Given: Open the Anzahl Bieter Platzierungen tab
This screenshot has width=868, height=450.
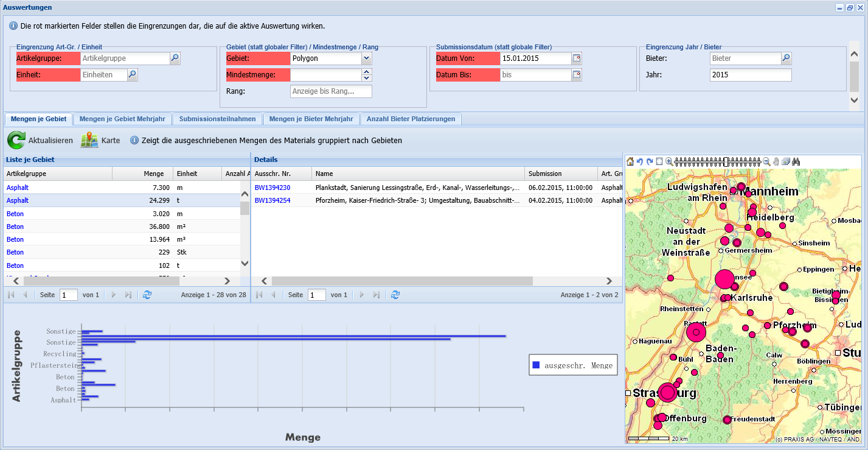Looking at the screenshot, I should coord(411,119).
